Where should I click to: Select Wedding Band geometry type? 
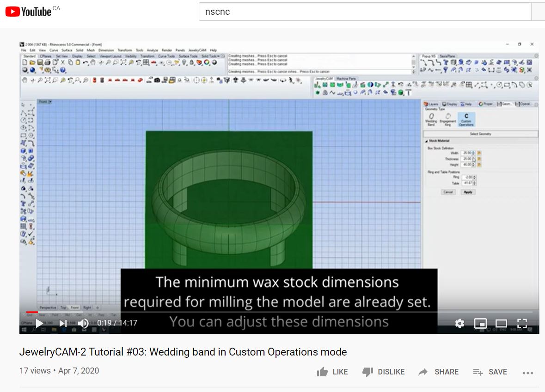pyautogui.click(x=431, y=119)
